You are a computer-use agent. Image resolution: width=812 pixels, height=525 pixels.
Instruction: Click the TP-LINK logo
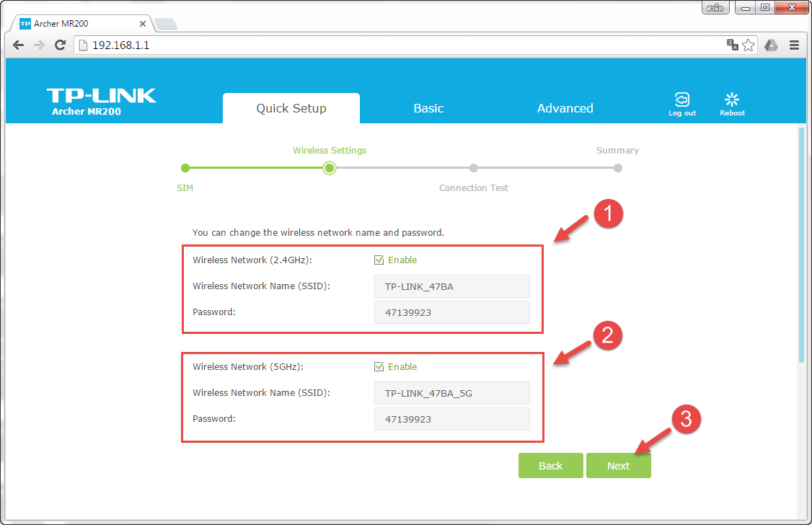102,96
